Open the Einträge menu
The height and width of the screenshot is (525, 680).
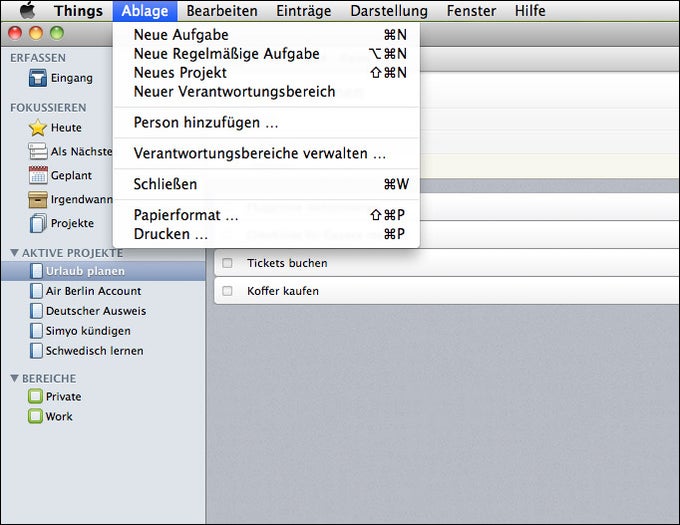click(x=304, y=11)
